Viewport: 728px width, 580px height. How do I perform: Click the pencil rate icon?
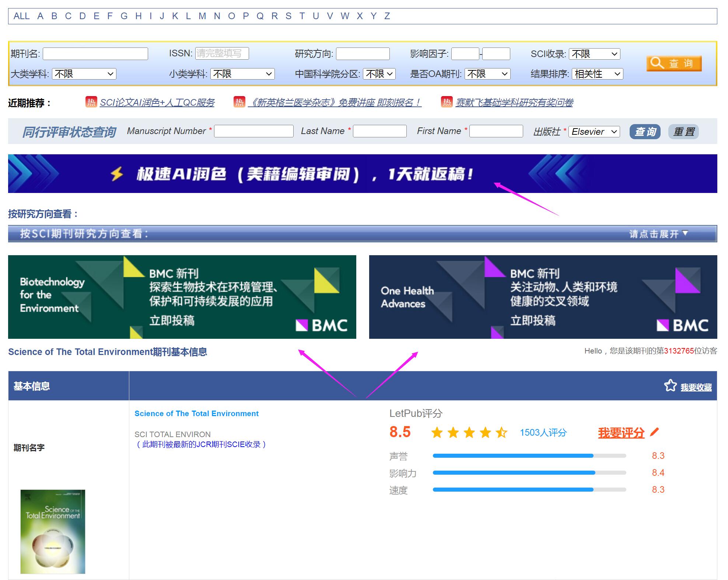click(654, 432)
